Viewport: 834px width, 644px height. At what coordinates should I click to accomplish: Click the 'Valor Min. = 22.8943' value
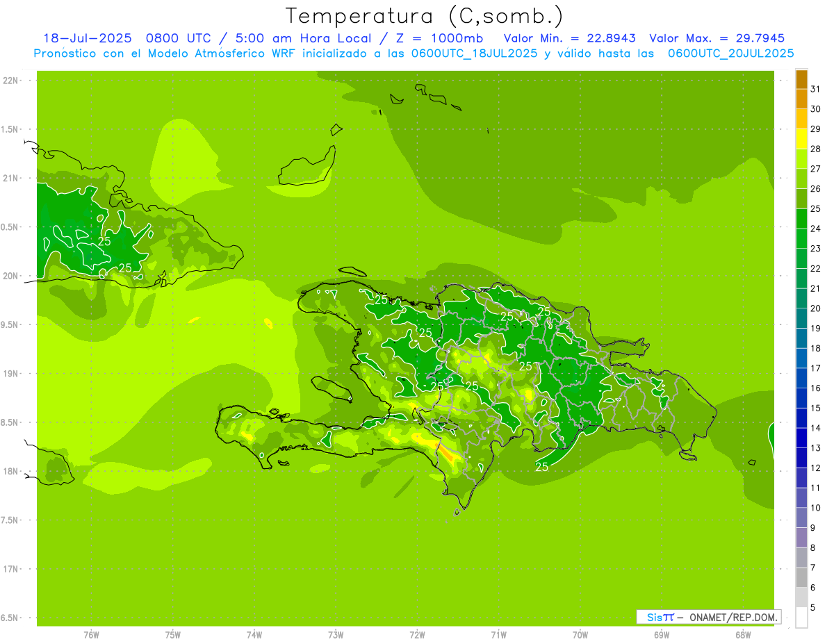pos(570,38)
